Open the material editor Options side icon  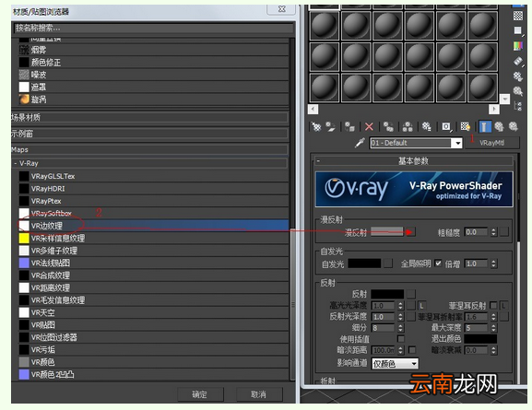[518, 76]
